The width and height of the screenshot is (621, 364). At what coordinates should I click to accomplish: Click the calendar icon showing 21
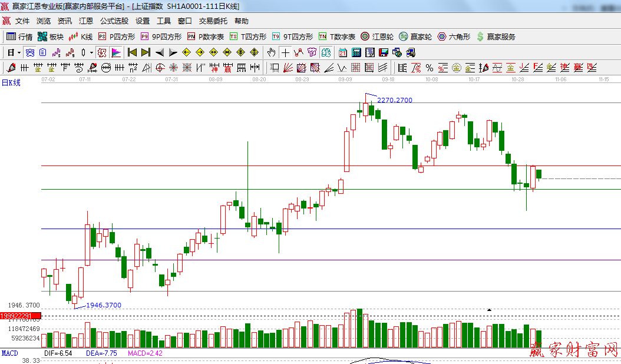pos(342,52)
